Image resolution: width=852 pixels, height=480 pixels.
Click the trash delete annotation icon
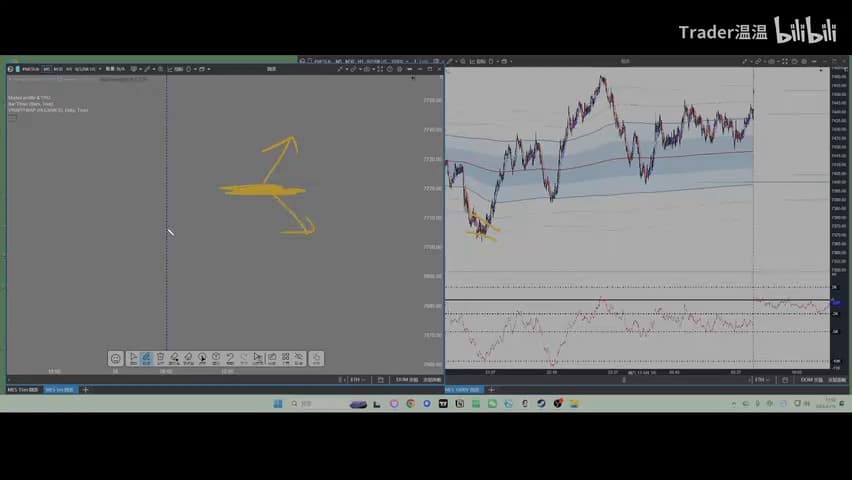click(x=160, y=358)
